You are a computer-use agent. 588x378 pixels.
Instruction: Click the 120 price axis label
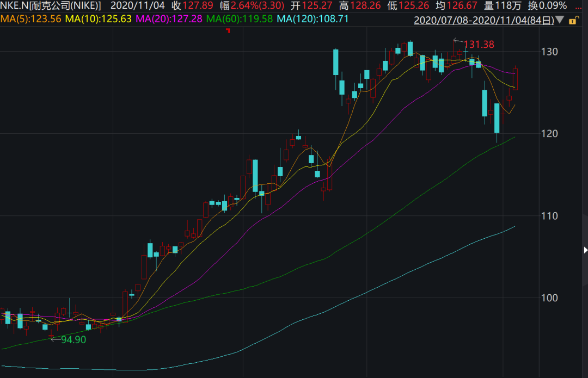(x=550, y=134)
